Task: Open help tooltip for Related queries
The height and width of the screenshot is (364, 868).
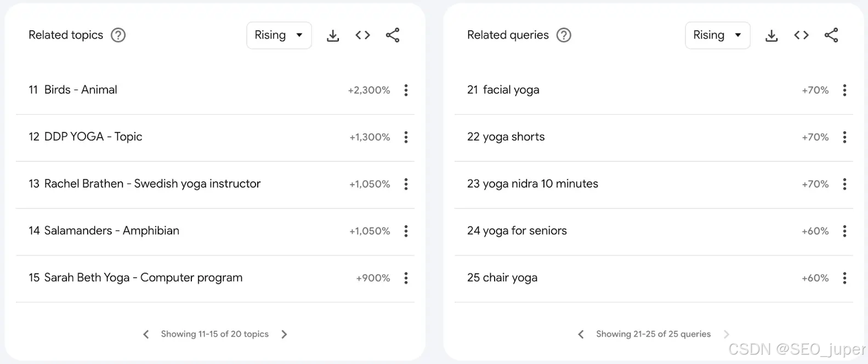Action: tap(564, 35)
